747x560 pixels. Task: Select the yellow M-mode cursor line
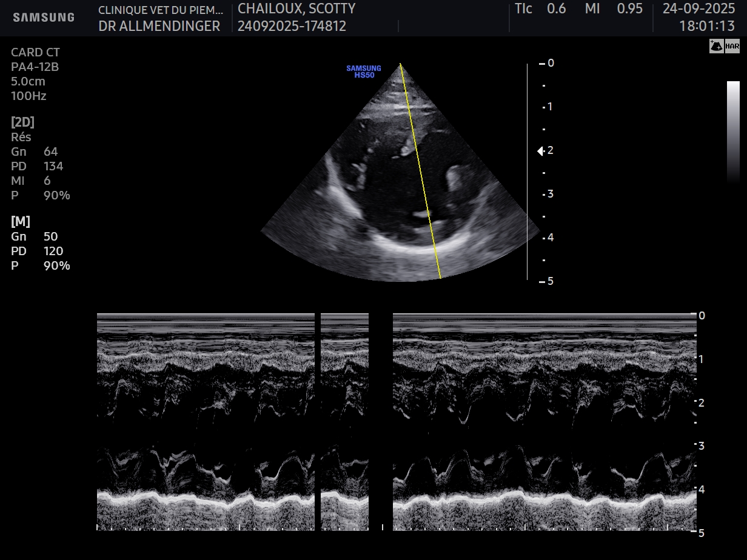pos(420,172)
